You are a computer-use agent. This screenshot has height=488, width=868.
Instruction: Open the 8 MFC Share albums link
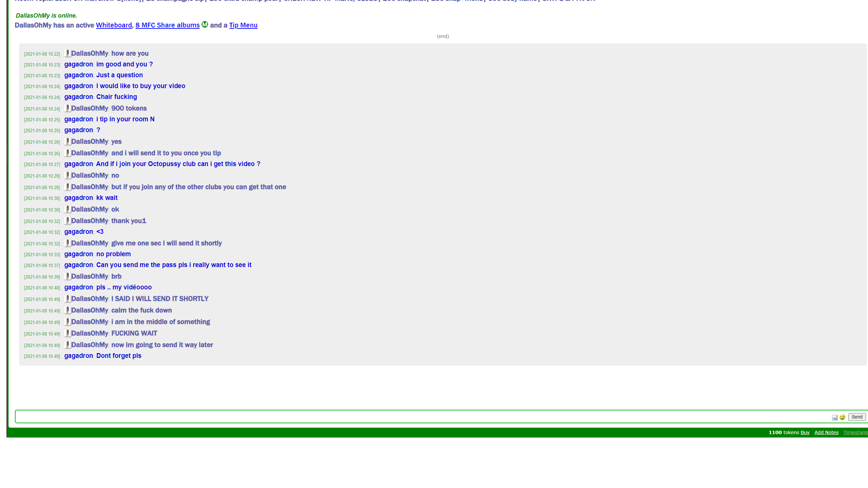click(167, 25)
